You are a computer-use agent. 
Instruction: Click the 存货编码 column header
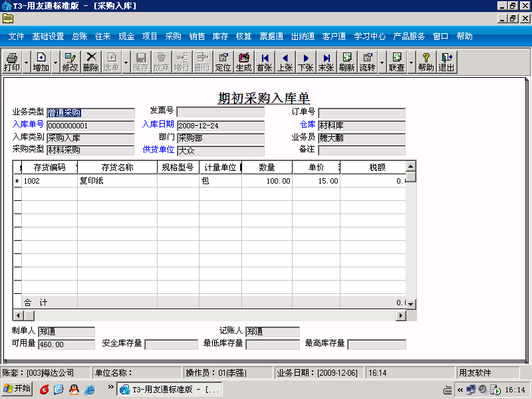(x=49, y=168)
